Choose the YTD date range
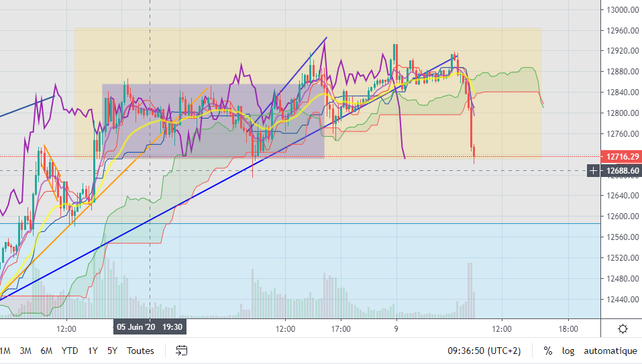Viewport: 642px width, 364px height. [x=70, y=351]
